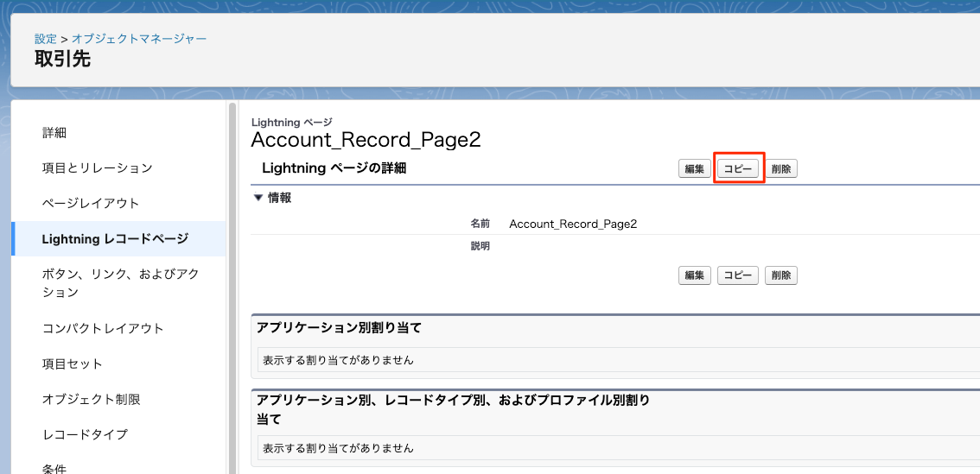Go to ページレイアウト in the sidebar
Viewport: 980px width, 474px height.
(x=91, y=203)
